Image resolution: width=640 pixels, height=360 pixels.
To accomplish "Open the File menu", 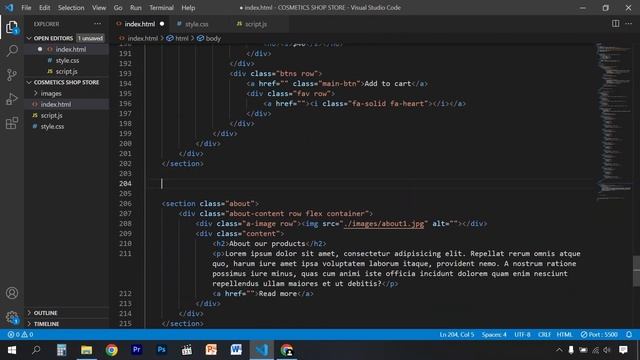I will pyautogui.click(x=26, y=7).
